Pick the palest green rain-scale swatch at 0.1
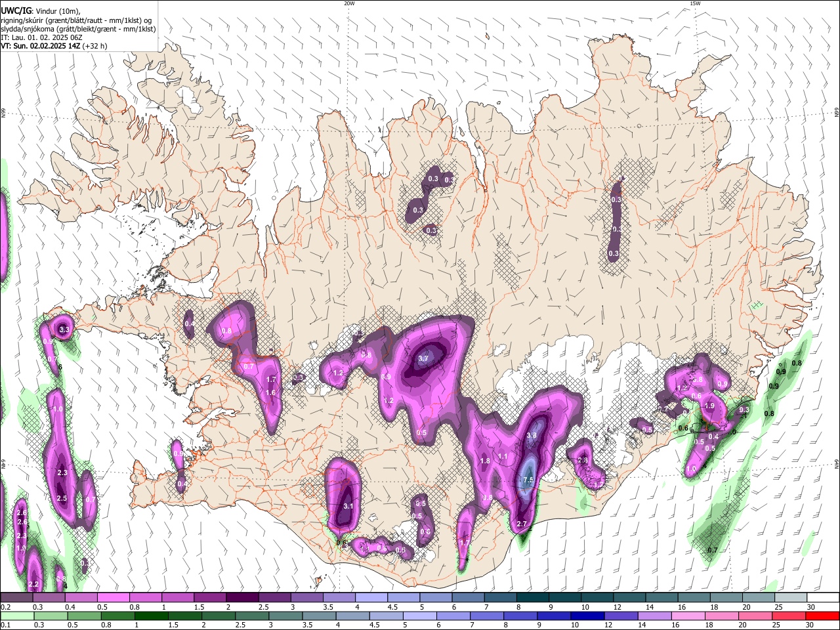This screenshot has height=630, width=840. coord(16,616)
